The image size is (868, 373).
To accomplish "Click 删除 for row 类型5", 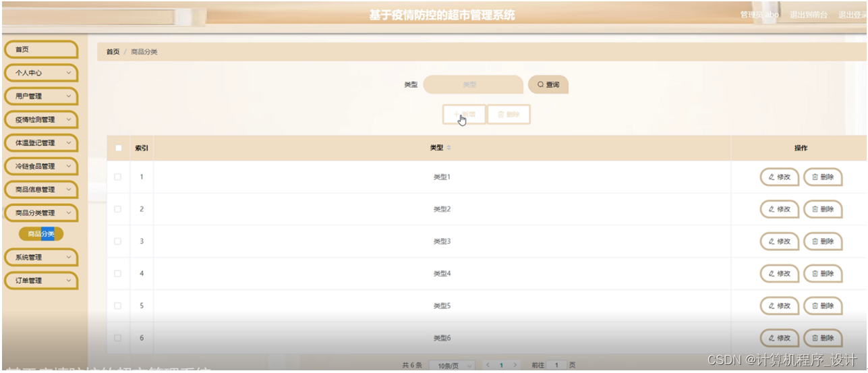I will pyautogui.click(x=823, y=306).
